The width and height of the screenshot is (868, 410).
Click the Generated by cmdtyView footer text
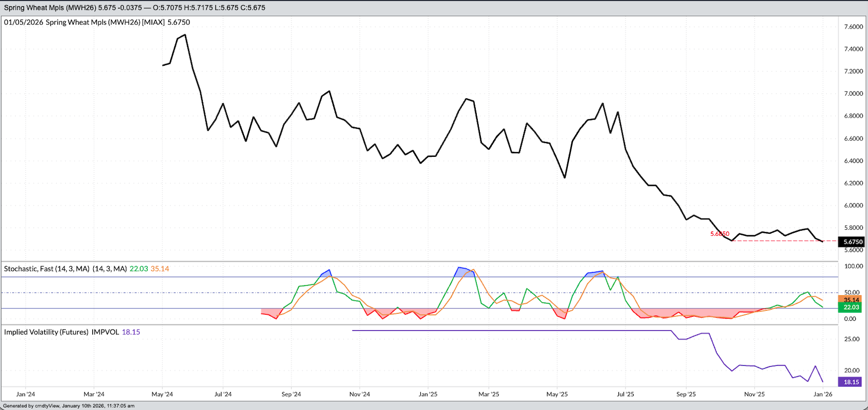click(x=69, y=406)
